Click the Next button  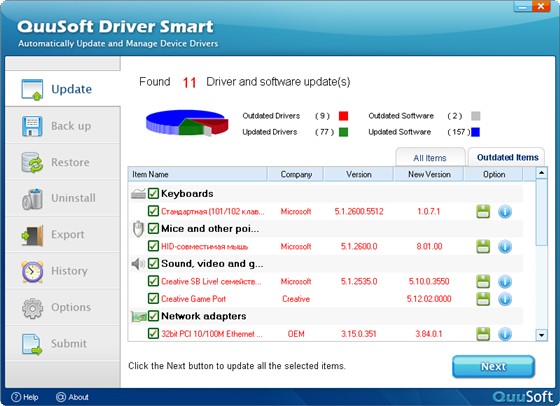pyautogui.click(x=493, y=366)
